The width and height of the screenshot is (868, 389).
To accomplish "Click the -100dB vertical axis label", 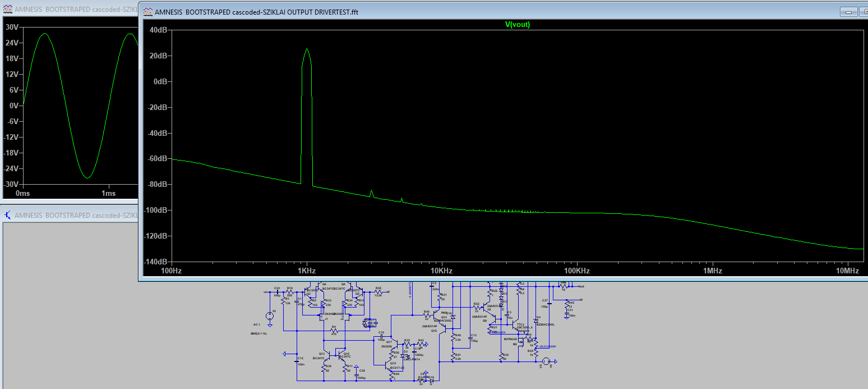I will coord(155,210).
